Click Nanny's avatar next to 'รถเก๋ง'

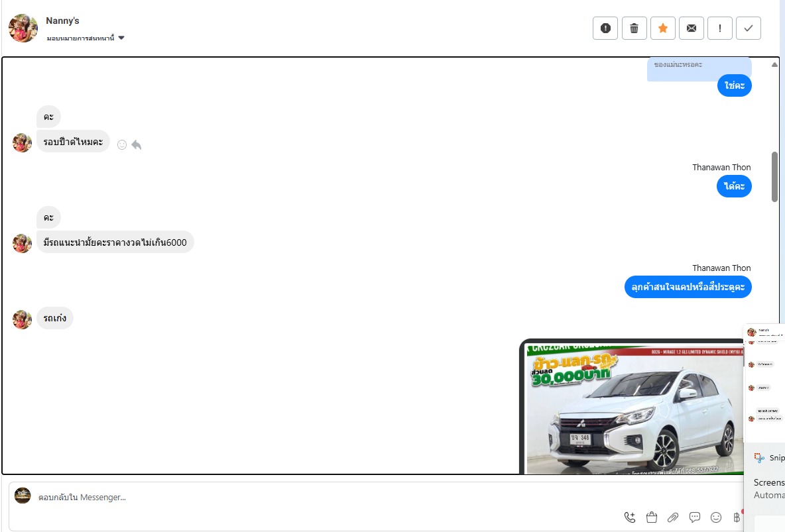point(22,319)
